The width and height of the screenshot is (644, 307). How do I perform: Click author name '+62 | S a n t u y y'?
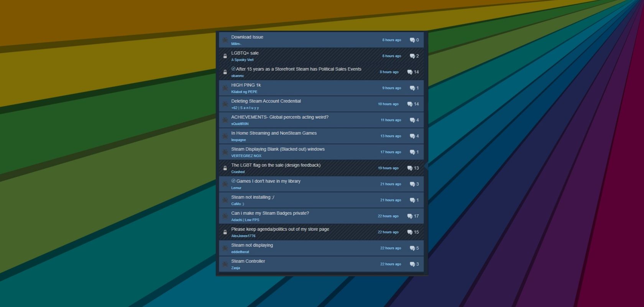(x=245, y=108)
